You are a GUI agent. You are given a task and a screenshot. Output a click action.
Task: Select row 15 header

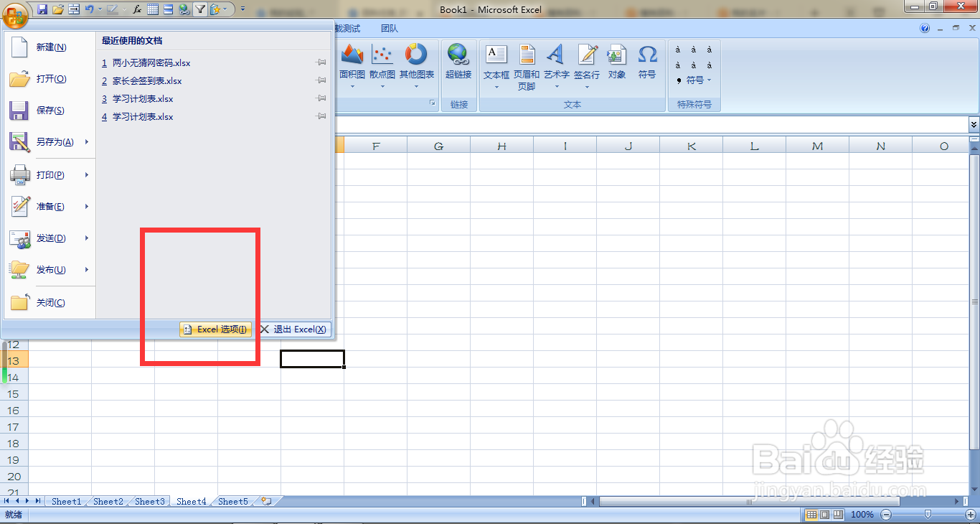click(14, 394)
